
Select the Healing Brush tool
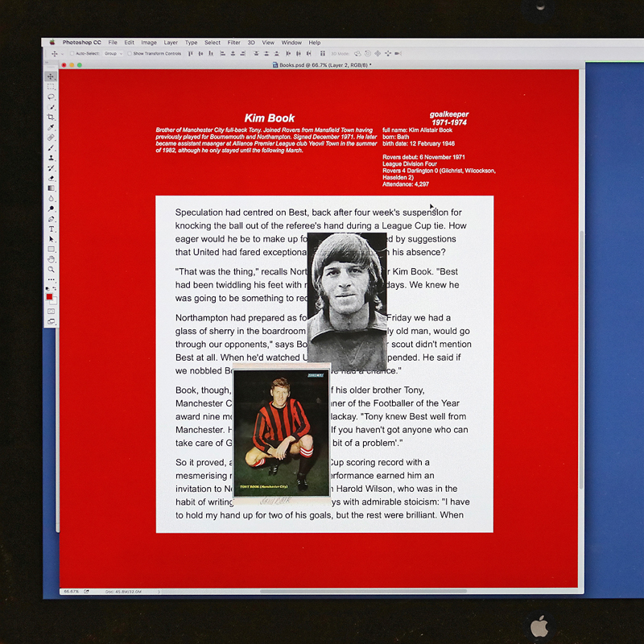click(51, 138)
